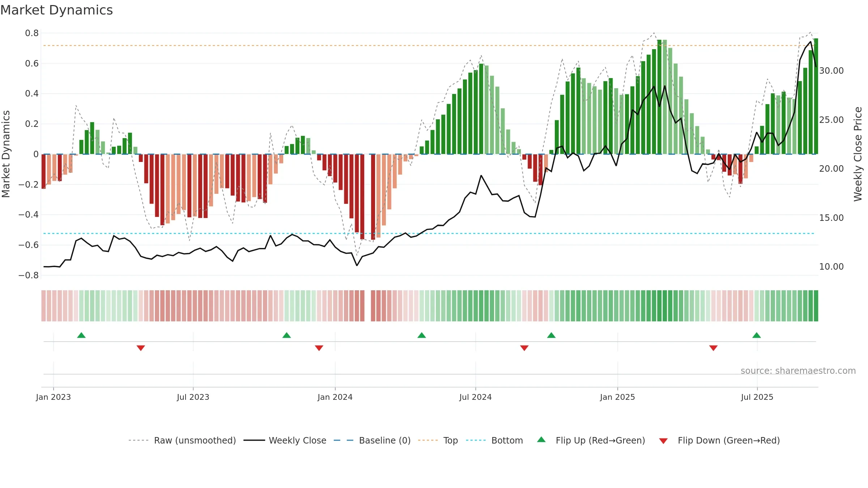Click the tallest green bar at the chart's right edge
Image resolution: width=868 pixels, height=488 pixels.
816,96
